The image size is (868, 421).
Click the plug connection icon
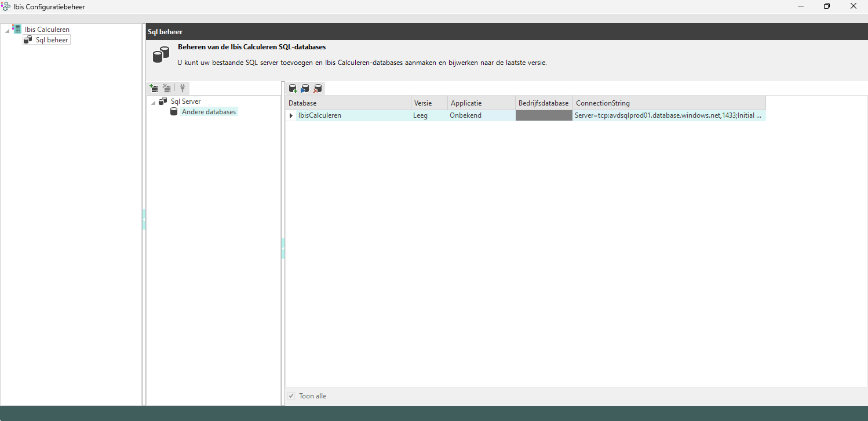182,88
